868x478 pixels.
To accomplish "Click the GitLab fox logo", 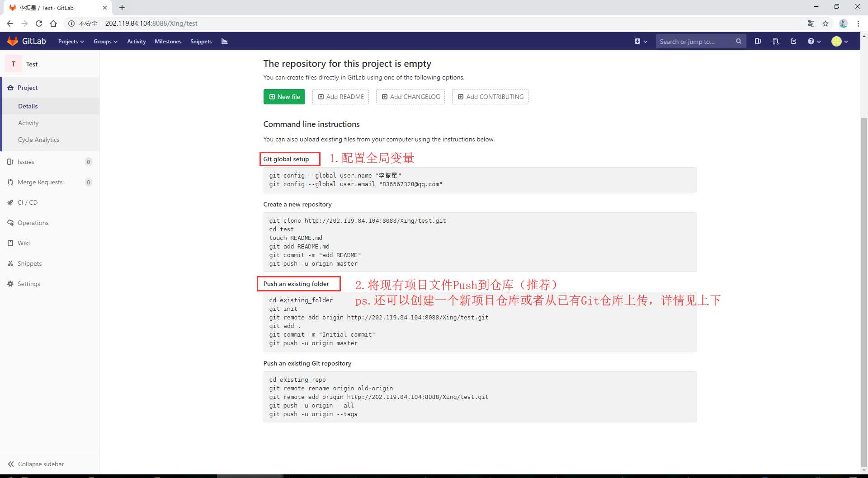I will (13, 41).
